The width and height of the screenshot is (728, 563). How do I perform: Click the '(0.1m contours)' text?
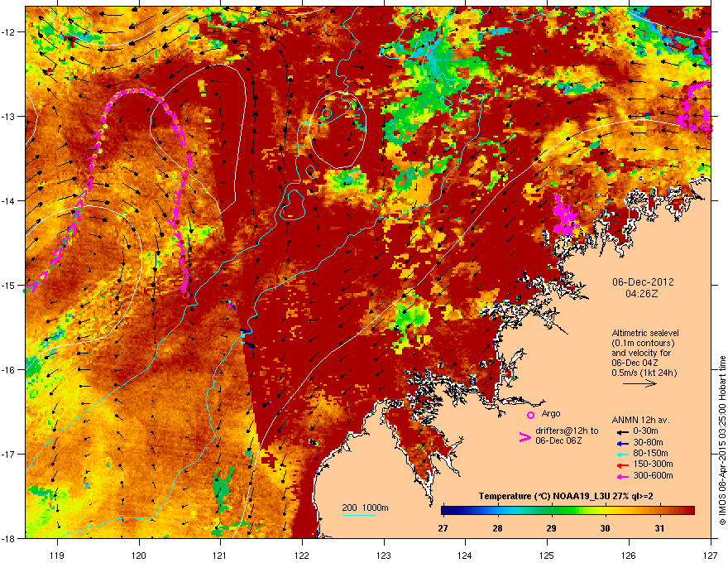point(644,343)
